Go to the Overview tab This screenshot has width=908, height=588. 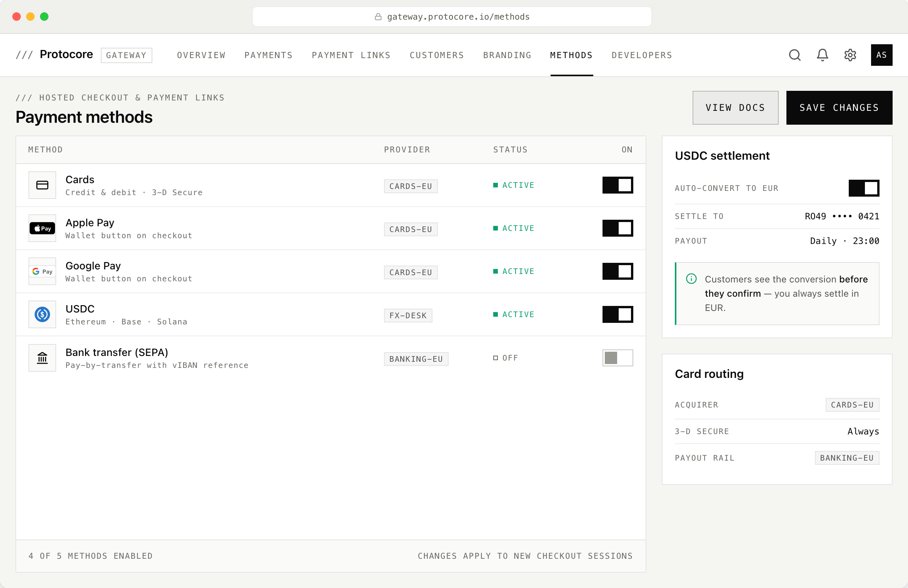coord(201,55)
